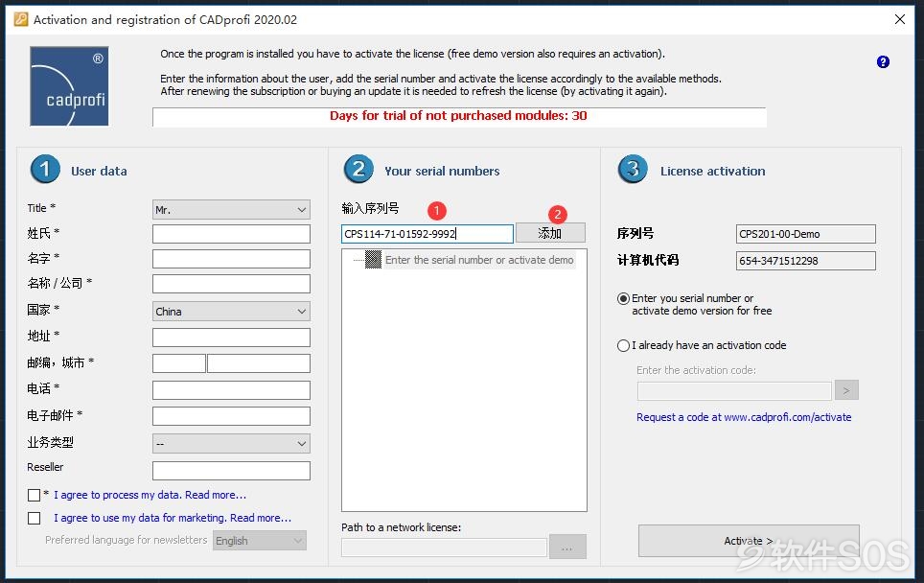Click the 地址 address input field
This screenshot has height=583, width=924.
[231, 338]
